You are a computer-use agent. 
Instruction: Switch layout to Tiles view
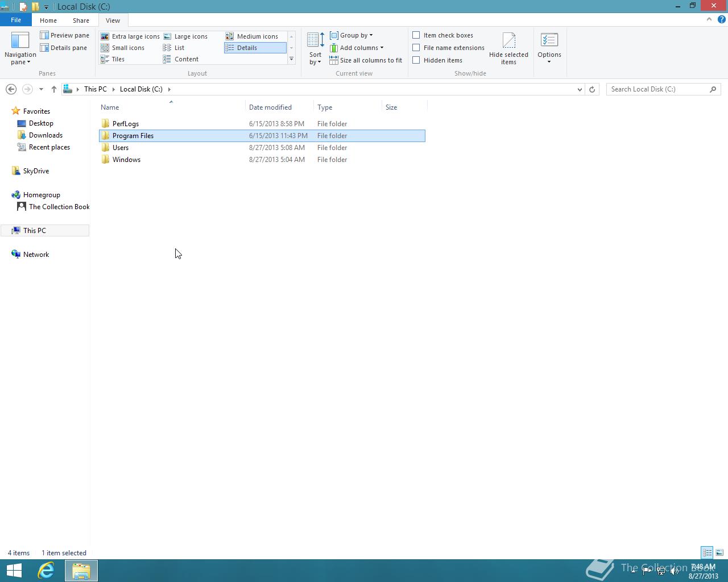coord(113,59)
